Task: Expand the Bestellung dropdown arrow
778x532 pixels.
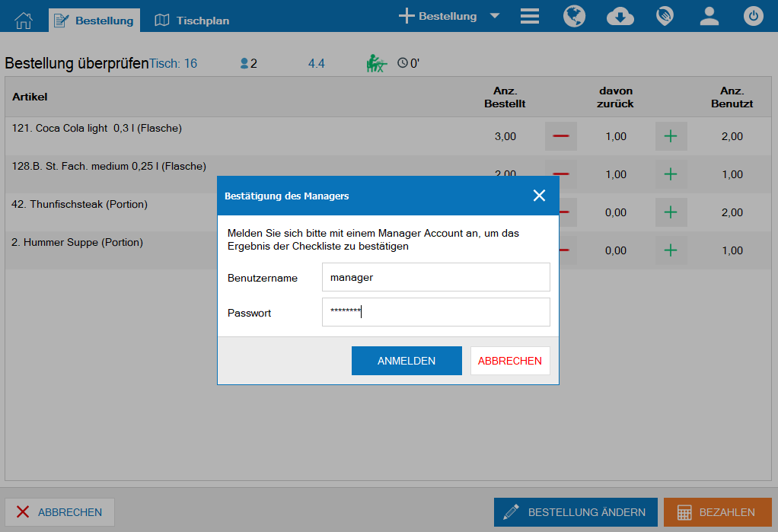Action: coord(495,16)
